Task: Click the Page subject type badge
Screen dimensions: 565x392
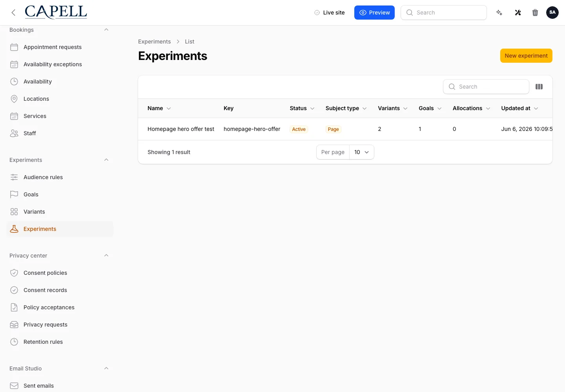Action: click(x=333, y=129)
